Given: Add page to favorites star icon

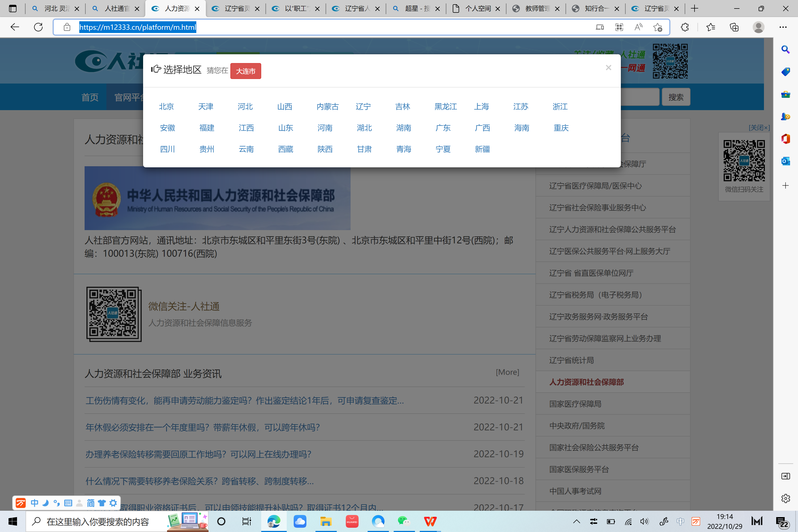Looking at the screenshot, I should (658, 27).
